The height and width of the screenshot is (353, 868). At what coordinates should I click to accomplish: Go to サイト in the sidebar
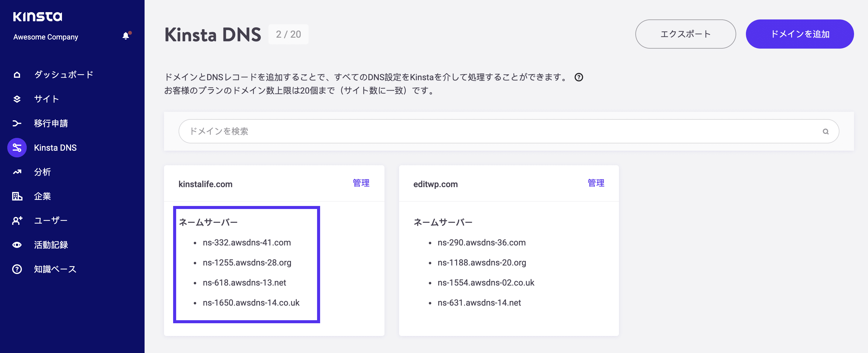(x=46, y=99)
